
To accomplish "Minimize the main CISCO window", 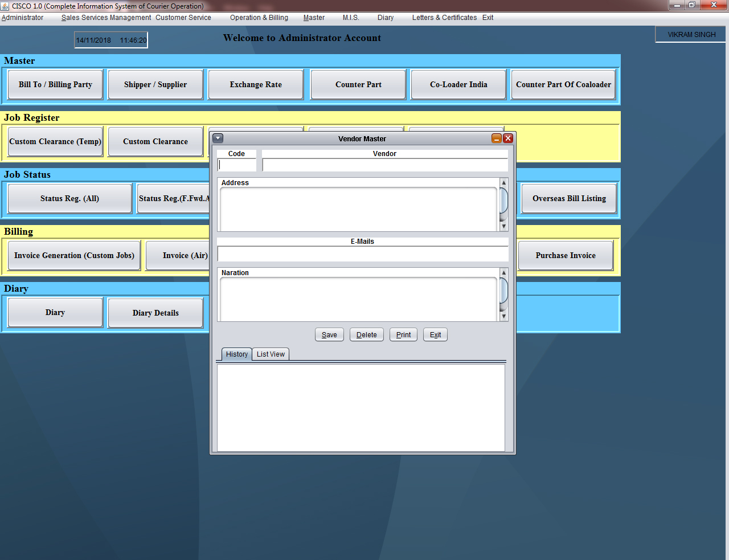I will point(677,5).
